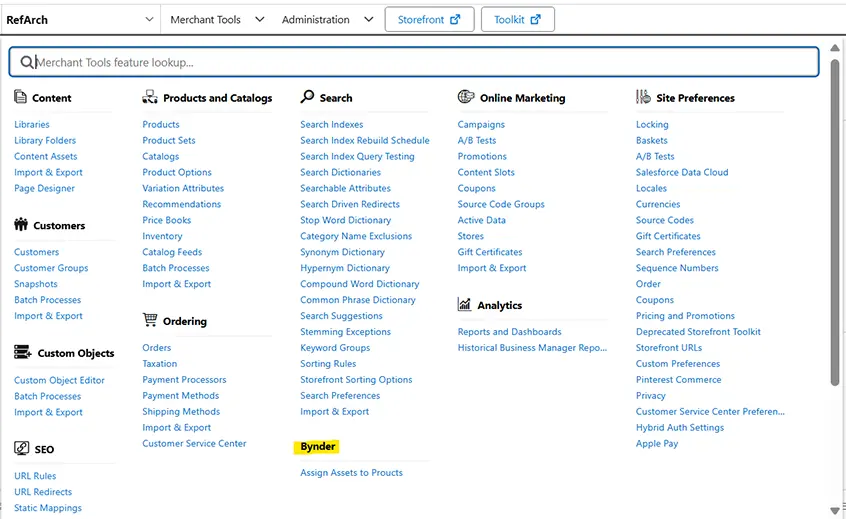Open the Site Preferences heading

tap(695, 98)
